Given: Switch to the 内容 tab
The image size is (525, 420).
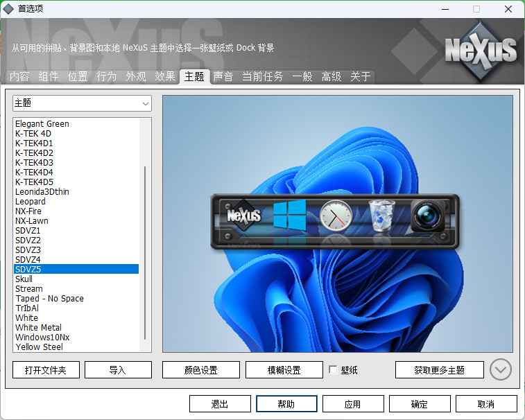Looking at the screenshot, I should pos(19,77).
